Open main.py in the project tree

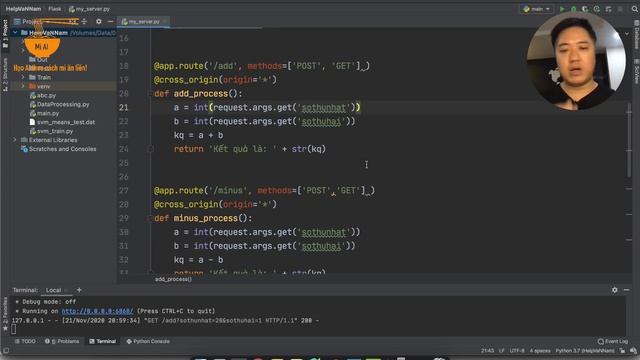pyautogui.click(x=44, y=113)
